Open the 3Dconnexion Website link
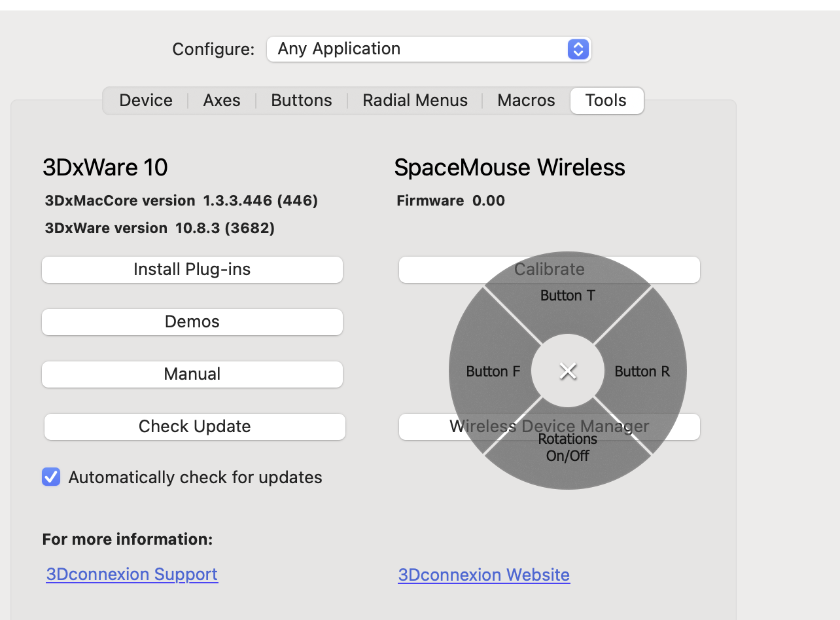Viewport: 840px width, 620px height. tap(484, 575)
